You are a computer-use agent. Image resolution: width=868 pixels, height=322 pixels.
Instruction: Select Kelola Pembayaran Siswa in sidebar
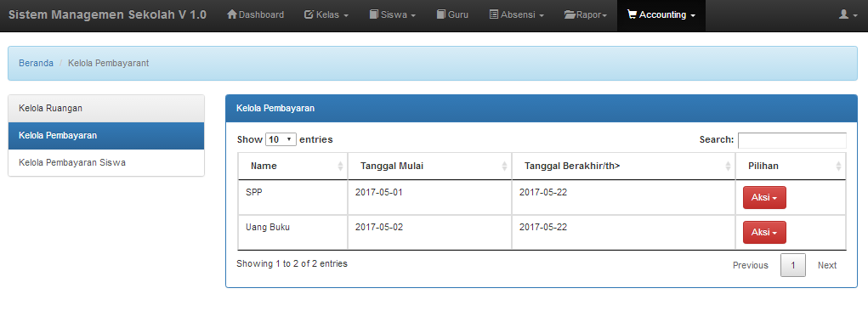pos(106,162)
